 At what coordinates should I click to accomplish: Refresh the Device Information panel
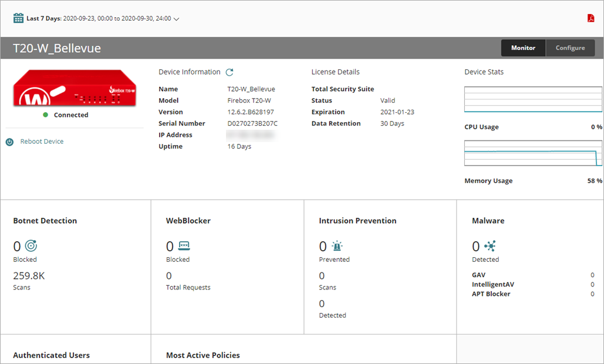(x=230, y=72)
